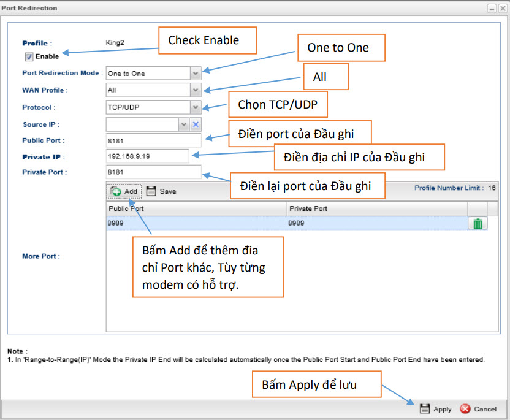Delete the 8989 port row via trash icon
This screenshot has height=420, width=510.
pos(478,224)
